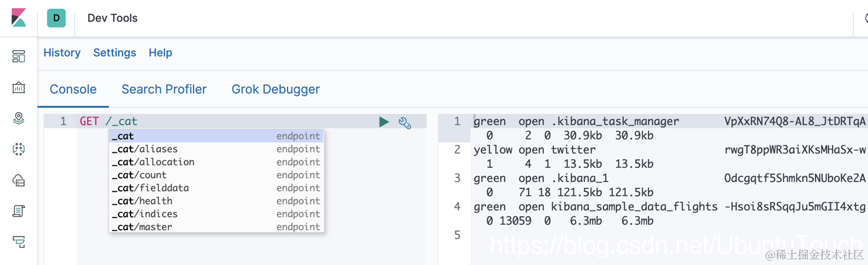Select the _cat/master suggestion

click(x=216, y=227)
